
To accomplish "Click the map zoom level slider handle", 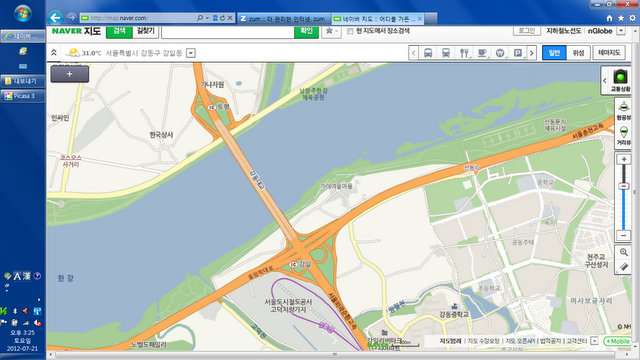I will pyautogui.click(x=624, y=186).
